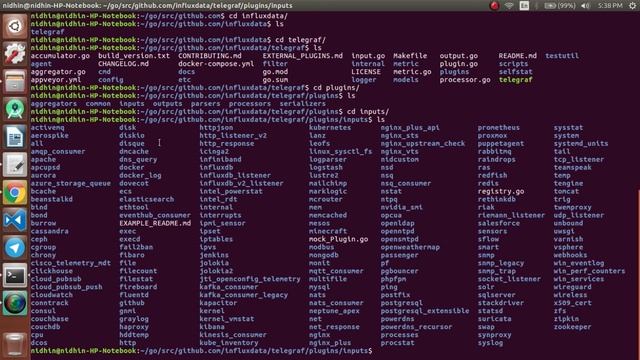The height and width of the screenshot is (360, 640).
Task: Open the Files manager launcher icon
Action: click(x=15, y=82)
